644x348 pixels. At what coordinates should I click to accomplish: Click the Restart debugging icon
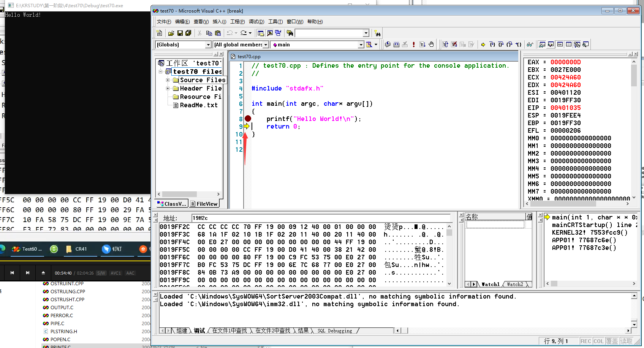[445, 44]
